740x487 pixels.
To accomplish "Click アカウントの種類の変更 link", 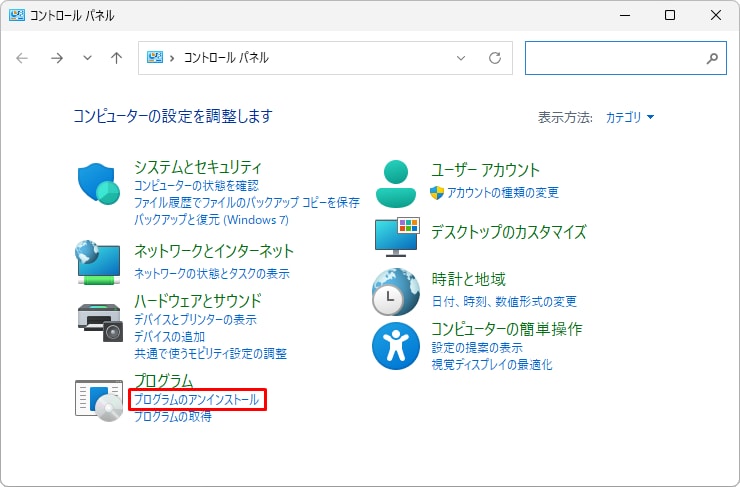I will coord(503,193).
